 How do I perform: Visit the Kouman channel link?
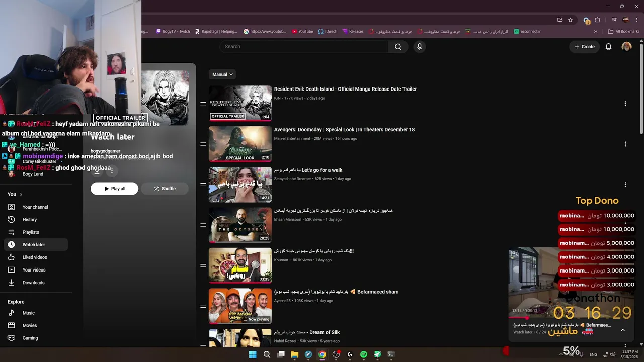pos(281,260)
